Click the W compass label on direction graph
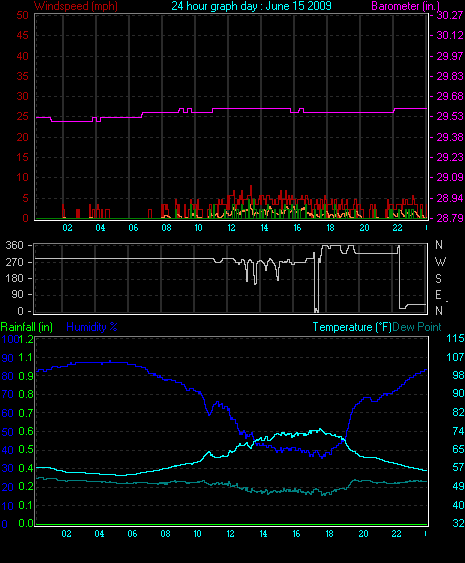This screenshot has width=465, height=563. pos(440,262)
